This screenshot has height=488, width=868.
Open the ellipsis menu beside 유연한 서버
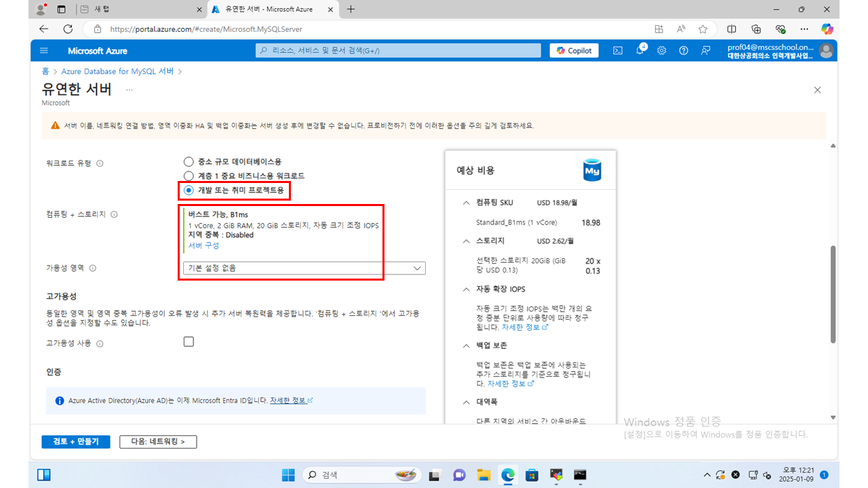tap(129, 89)
